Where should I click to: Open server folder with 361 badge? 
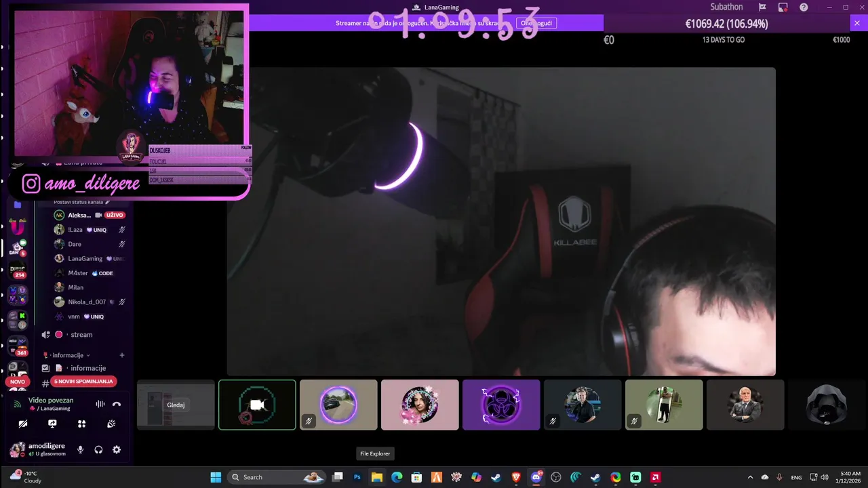(18, 346)
